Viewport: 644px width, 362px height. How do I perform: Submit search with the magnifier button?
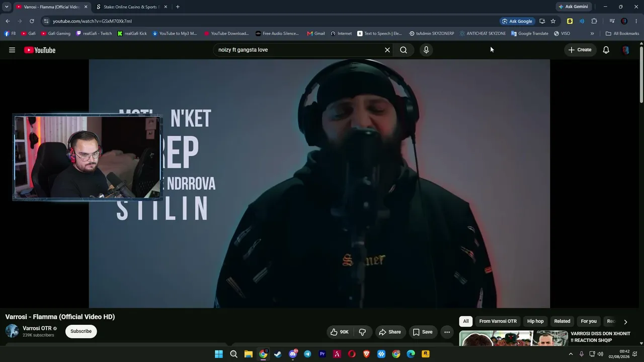pyautogui.click(x=404, y=50)
